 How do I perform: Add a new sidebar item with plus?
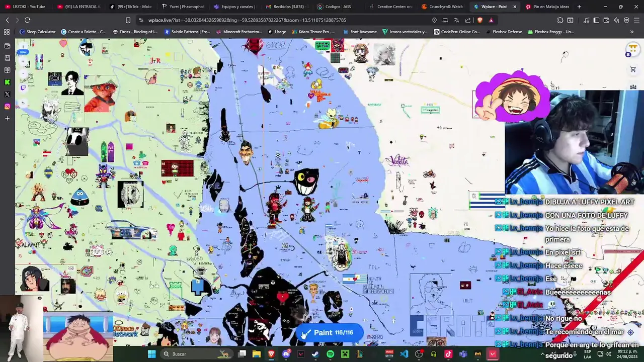[x=7, y=119]
